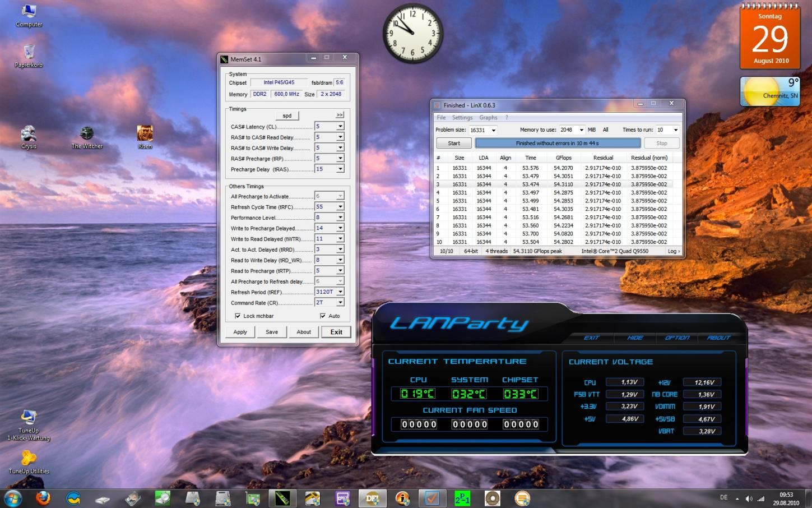812x508 pixels.
Task: Expand Refresh Cycle Time (tRFC) dropdown
Action: click(340, 207)
